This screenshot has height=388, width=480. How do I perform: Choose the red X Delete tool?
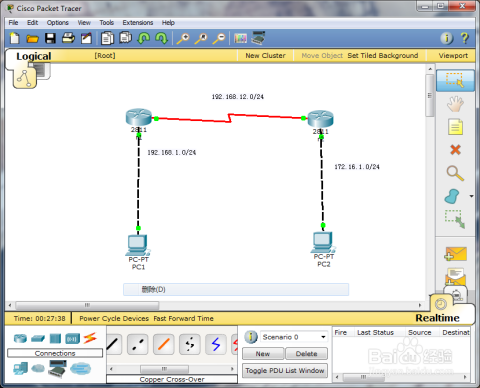[x=455, y=150]
